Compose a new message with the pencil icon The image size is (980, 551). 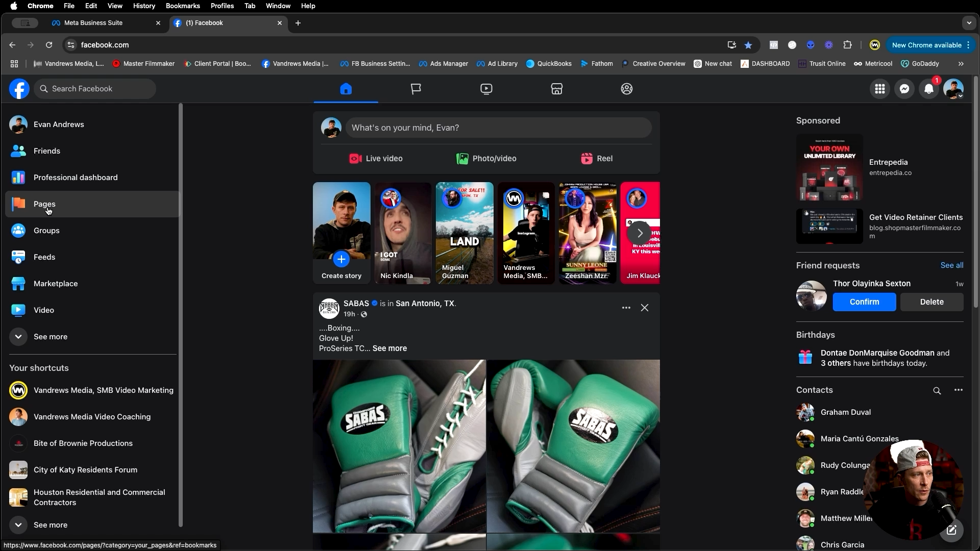(x=951, y=530)
